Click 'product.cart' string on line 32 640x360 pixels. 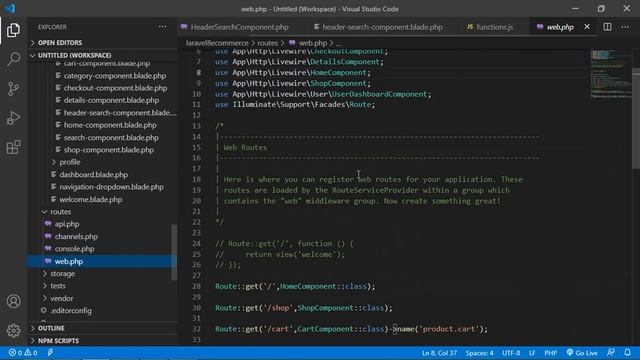(449, 329)
